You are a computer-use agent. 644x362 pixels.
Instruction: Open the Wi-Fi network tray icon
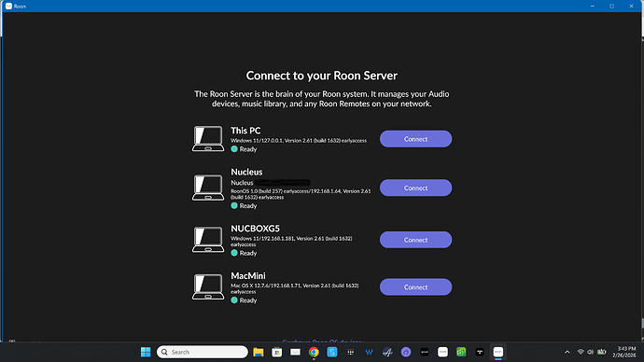coord(581,352)
